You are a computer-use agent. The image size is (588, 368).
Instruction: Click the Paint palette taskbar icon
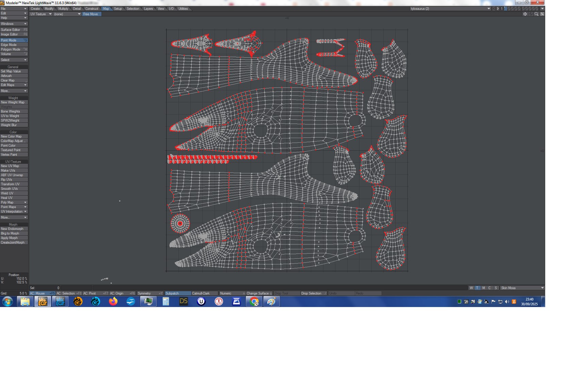point(271,302)
